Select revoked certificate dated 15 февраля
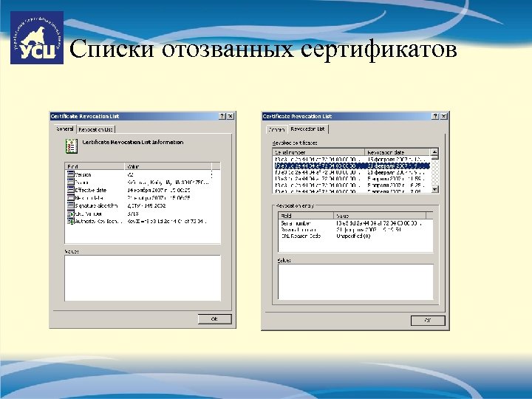The width and height of the screenshot is (532, 399). 352,159
